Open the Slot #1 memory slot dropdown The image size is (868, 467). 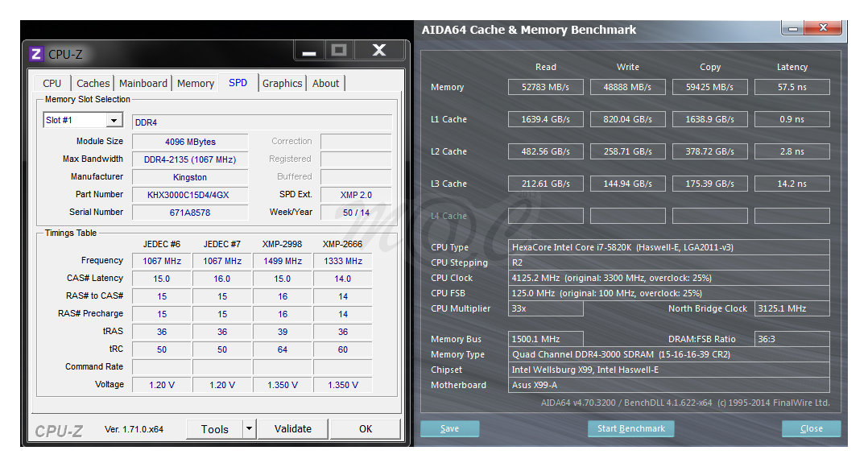pyautogui.click(x=114, y=120)
